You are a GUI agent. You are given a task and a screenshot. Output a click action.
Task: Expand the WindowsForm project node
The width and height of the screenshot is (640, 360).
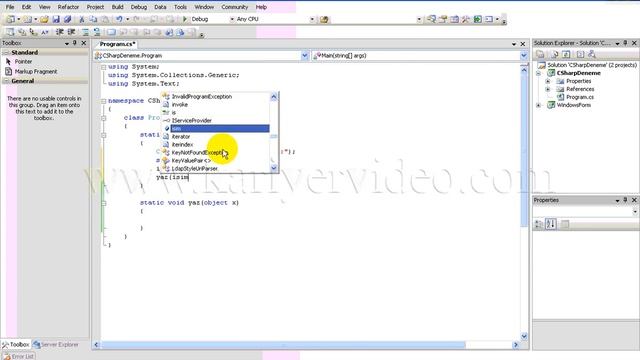click(538, 105)
